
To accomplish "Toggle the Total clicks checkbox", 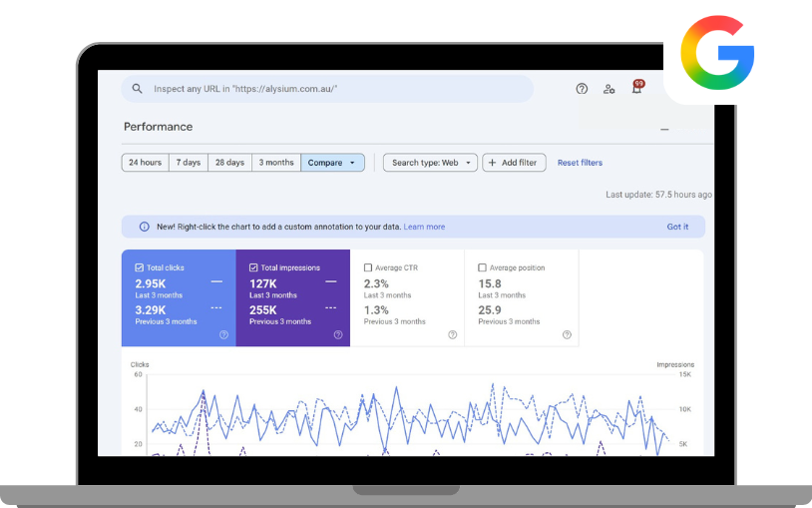I will coord(139,267).
